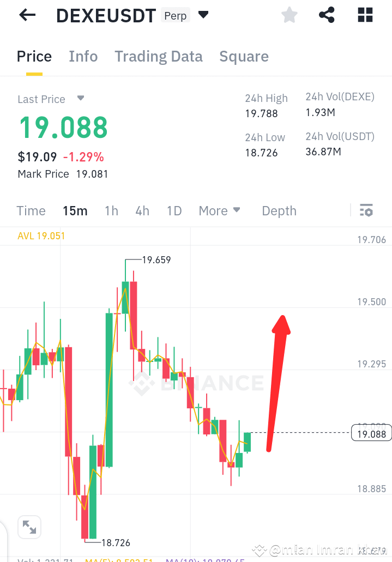Expand chart to fullscreen via corner icon

click(x=29, y=527)
